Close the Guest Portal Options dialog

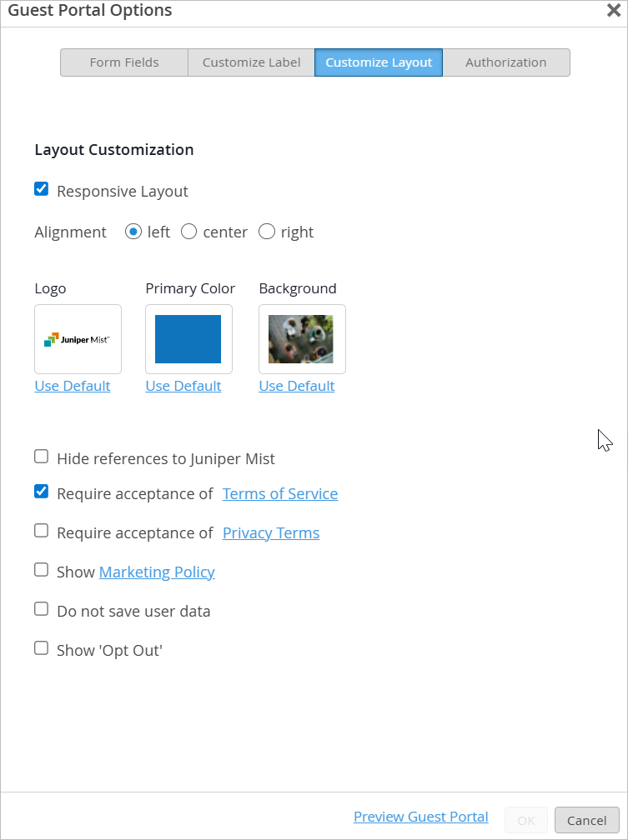click(x=613, y=11)
